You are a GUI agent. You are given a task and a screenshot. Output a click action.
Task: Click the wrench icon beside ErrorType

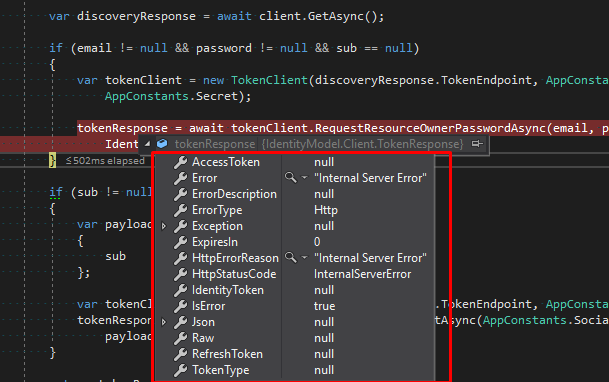[x=180, y=210]
